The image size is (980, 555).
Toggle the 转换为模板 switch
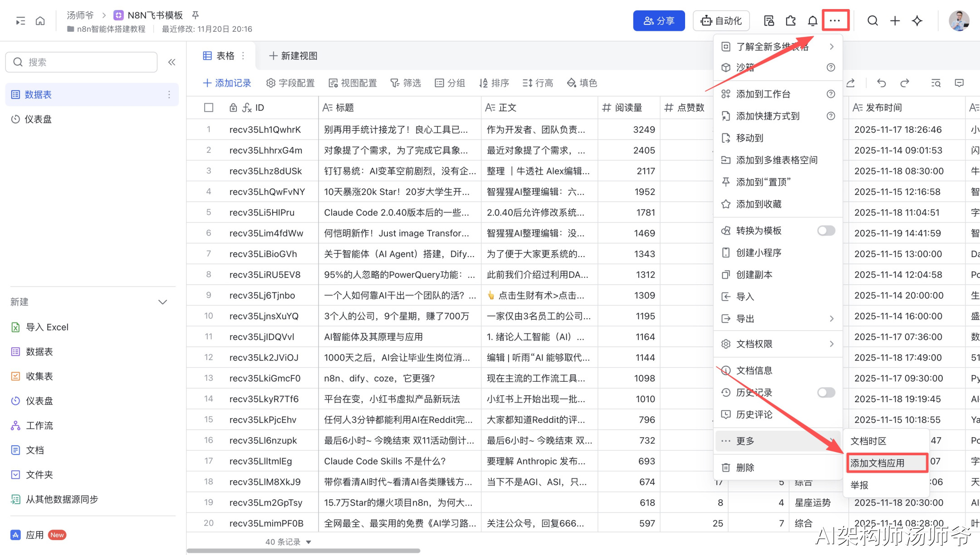[x=826, y=231]
